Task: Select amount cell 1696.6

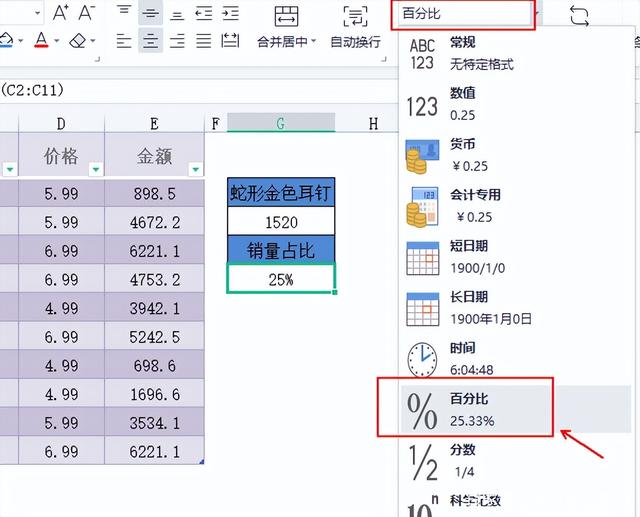Action: [x=154, y=394]
